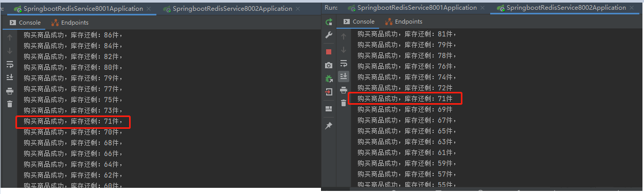Click the log line ending with 57件

[x=407, y=174]
